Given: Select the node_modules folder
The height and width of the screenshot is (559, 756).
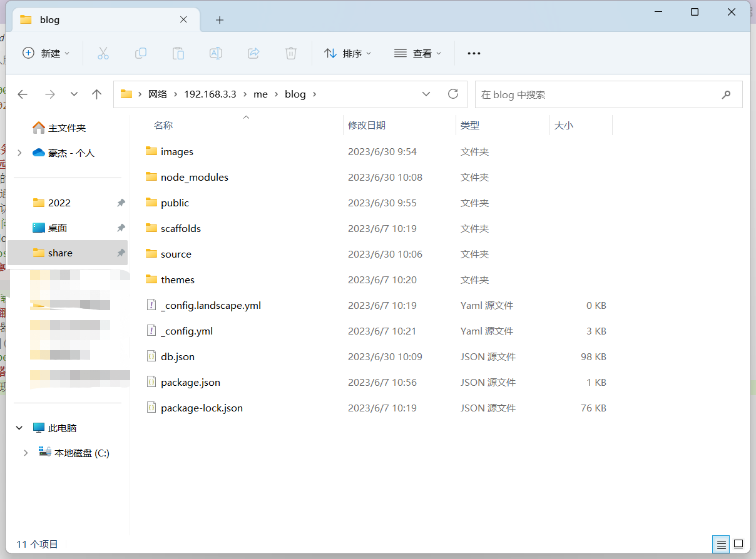Looking at the screenshot, I should pyautogui.click(x=194, y=178).
